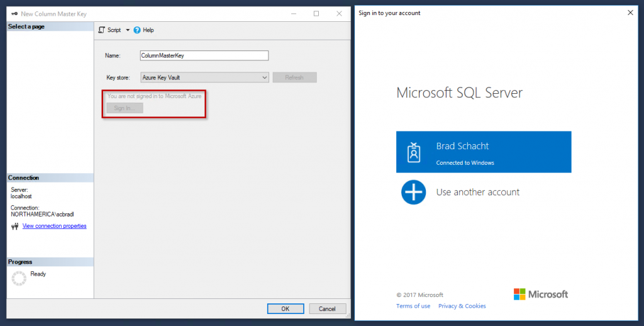Click the Microsoft logo
Viewport: 644px width, 326px height.
click(x=540, y=294)
